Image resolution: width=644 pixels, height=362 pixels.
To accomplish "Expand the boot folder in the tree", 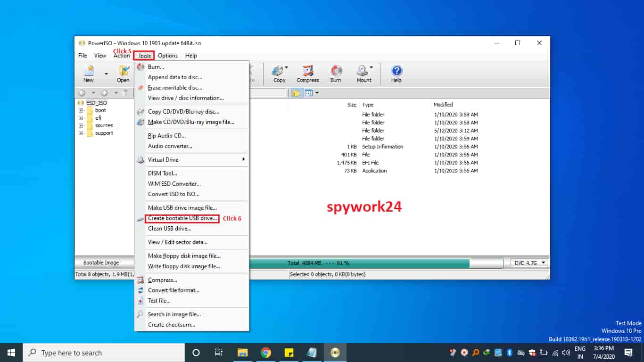I will 82,110.
